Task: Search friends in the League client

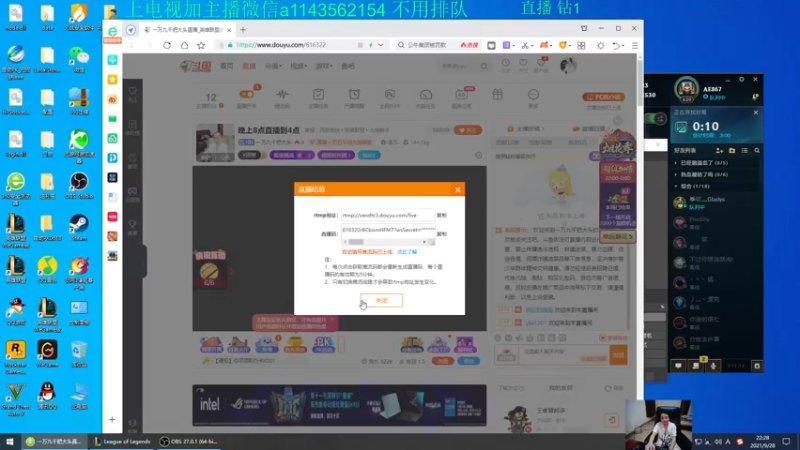Action: pos(757,151)
